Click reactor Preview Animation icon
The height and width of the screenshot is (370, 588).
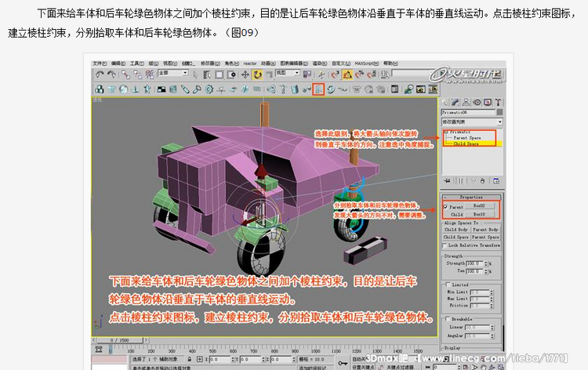[421, 89]
